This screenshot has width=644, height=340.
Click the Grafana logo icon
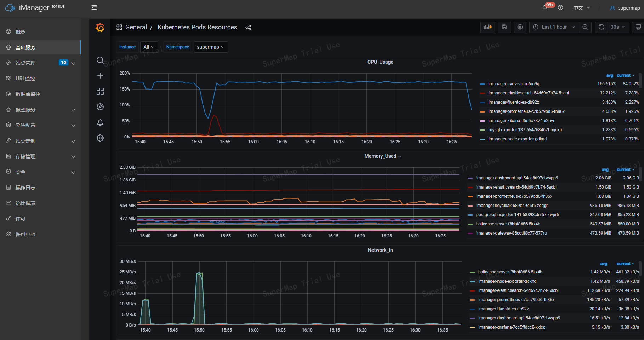[x=100, y=27]
